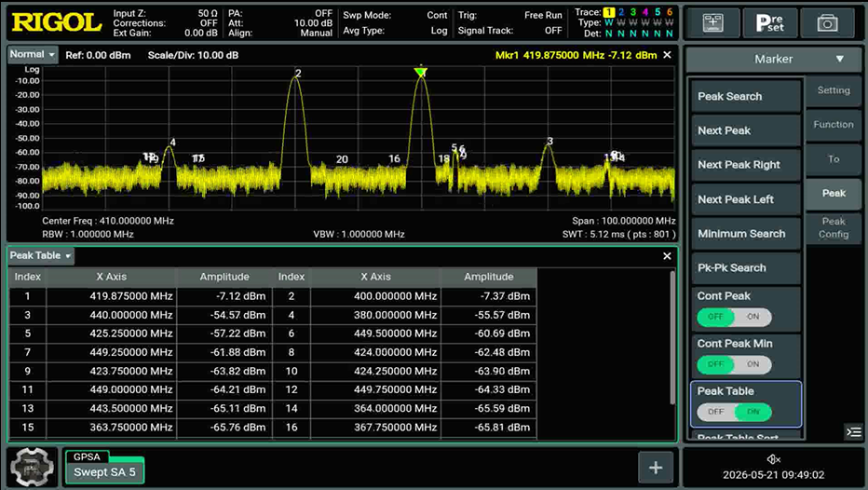Select Trace 6 indicator
The height and width of the screenshot is (490, 868).
(x=670, y=12)
